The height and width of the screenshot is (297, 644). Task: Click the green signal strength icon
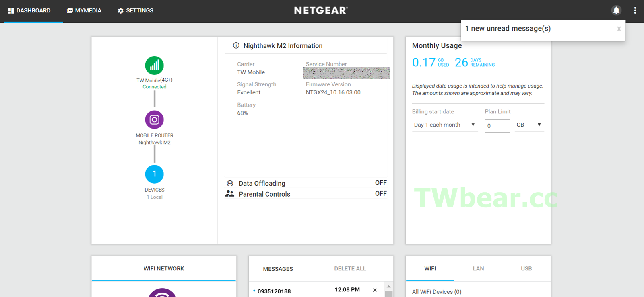(x=154, y=66)
